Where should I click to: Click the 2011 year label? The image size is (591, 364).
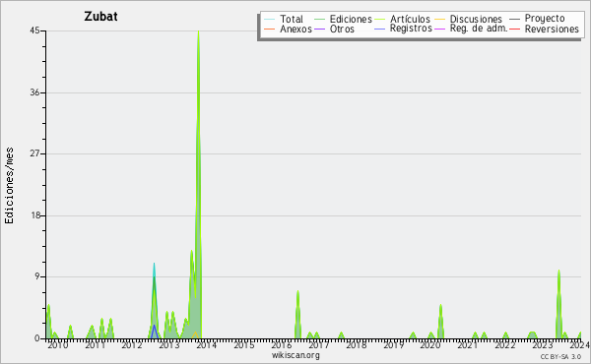coord(95,344)
